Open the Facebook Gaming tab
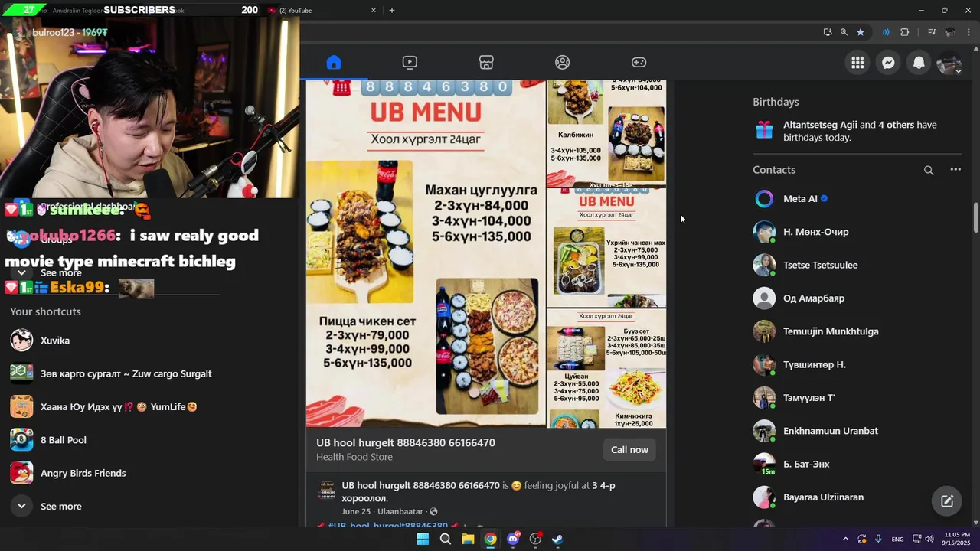The image size is (980, 551). [x=639, y=62]
